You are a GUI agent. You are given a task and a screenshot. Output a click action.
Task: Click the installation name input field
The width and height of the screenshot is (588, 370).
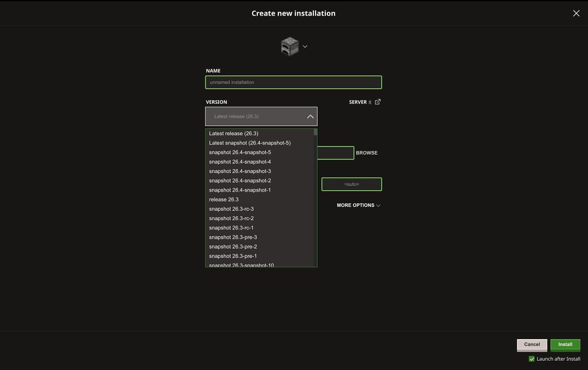[x=294, y=82]
